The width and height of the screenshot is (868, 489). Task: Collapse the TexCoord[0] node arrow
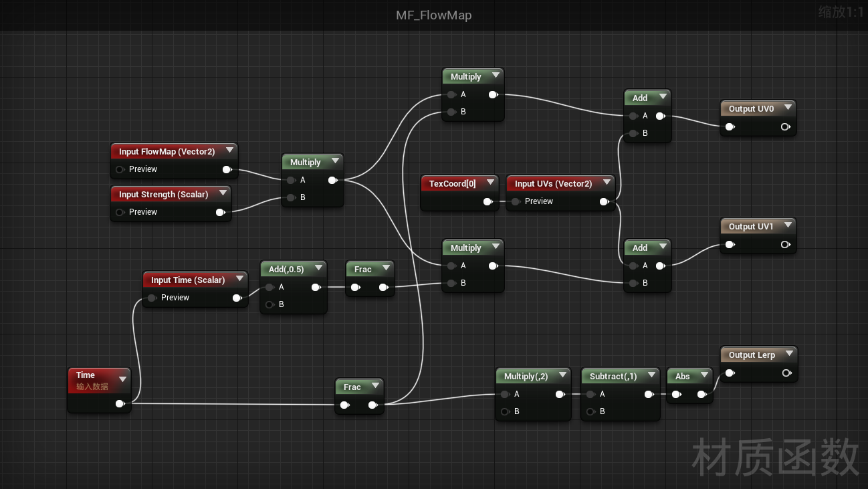(x=491, y=182)
